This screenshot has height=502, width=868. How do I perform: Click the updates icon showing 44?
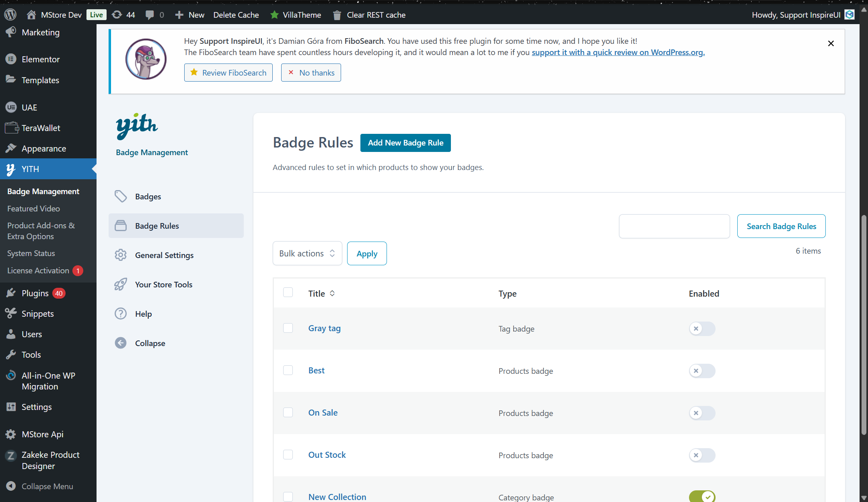click(x=117, y=15)
